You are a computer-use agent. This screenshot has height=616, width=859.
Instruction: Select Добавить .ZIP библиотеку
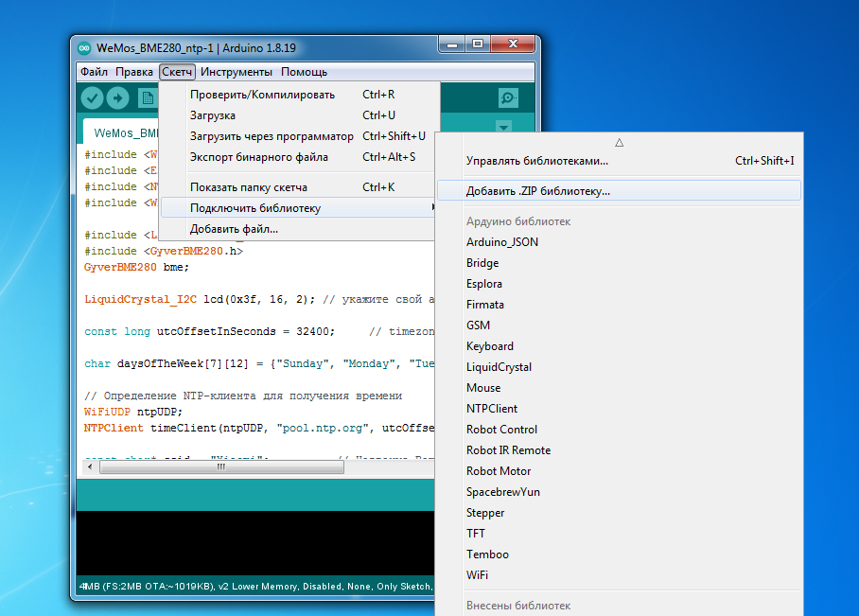pyautogui.click(x=537, y=190)
